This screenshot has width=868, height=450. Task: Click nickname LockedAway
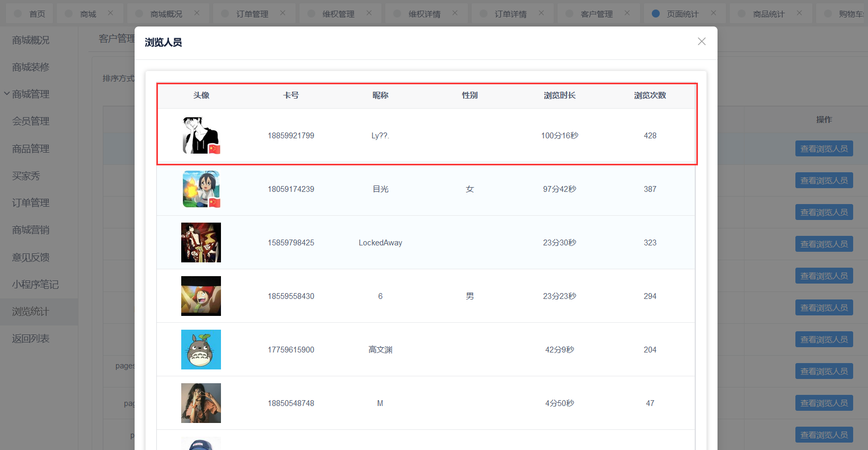(x=380, y=243)
